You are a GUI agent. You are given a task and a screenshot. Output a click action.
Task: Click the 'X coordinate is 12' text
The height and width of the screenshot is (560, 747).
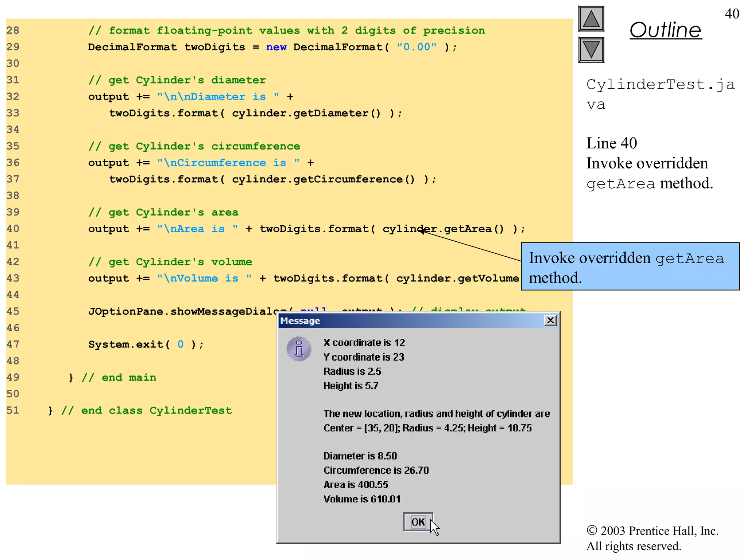(364, 343)
